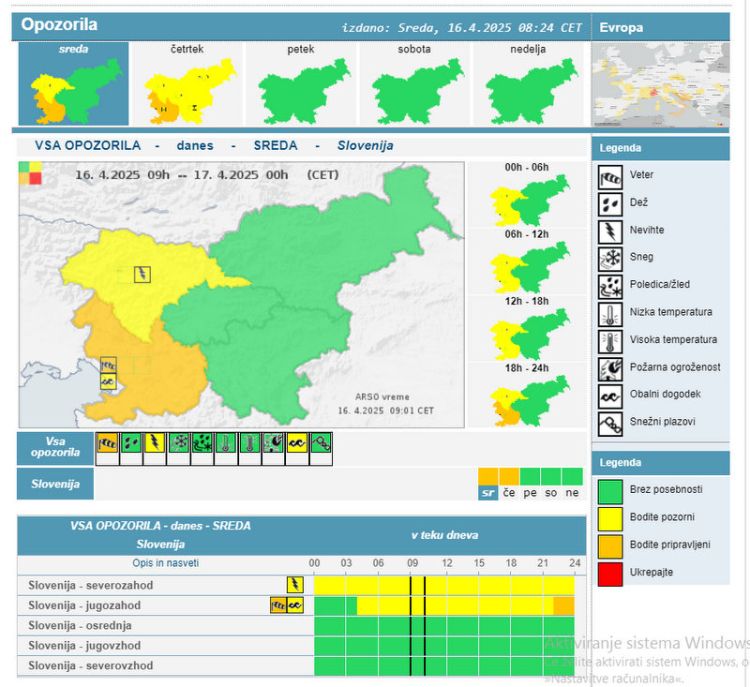Select the fire danger icon in Vsa opozorila row

[273, 443]
